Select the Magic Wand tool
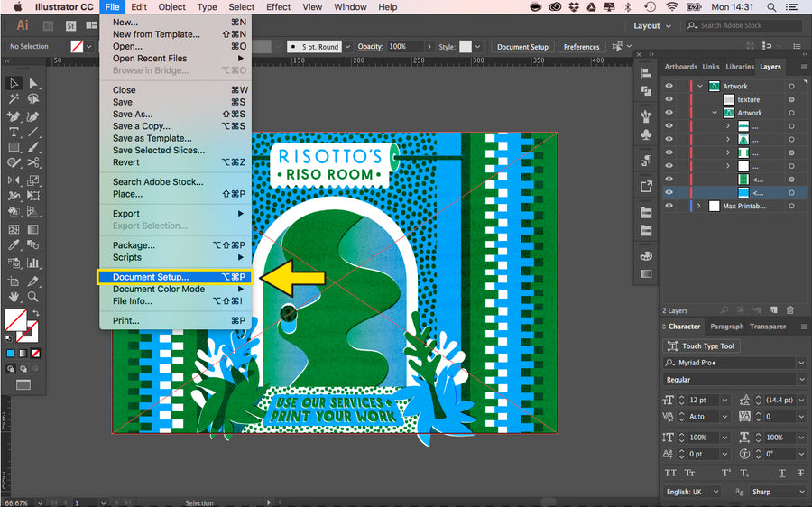The height and width of the screenshot is (507, 812). 14,99
